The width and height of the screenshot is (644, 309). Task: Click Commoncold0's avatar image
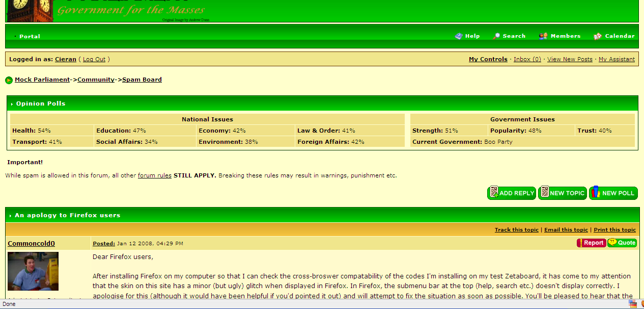(x=33, y=271)
